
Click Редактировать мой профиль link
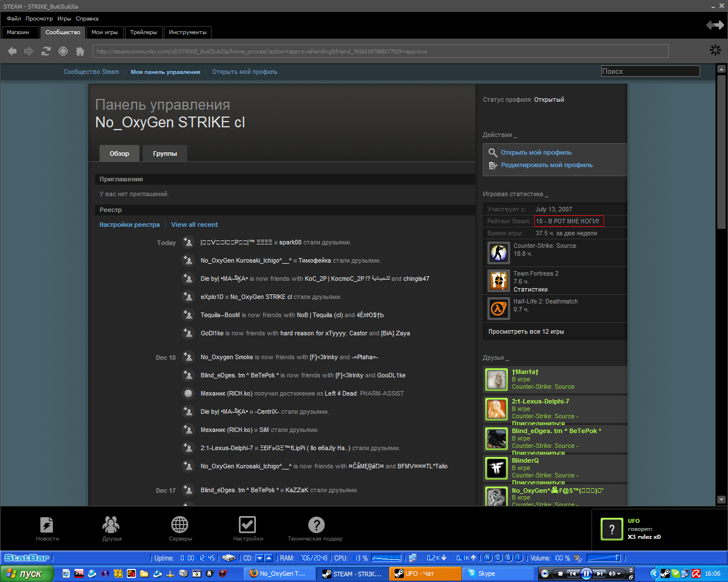click(x=547, y=165)
